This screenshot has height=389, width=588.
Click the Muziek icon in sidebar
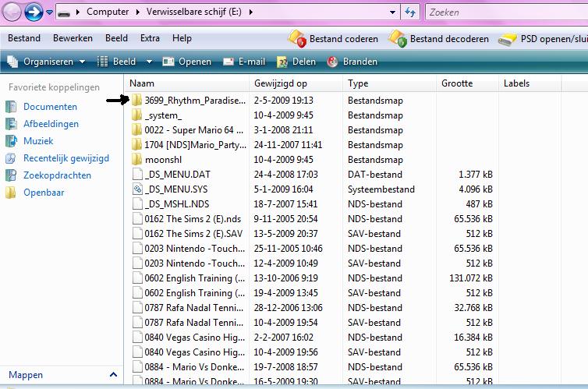pyautogui.click(x=11, y=141)
